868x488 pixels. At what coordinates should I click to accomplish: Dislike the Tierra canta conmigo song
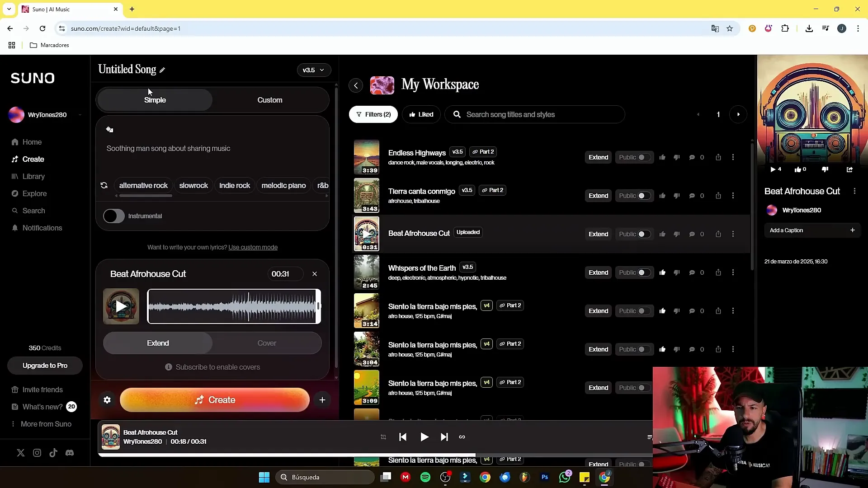point(677,196)
